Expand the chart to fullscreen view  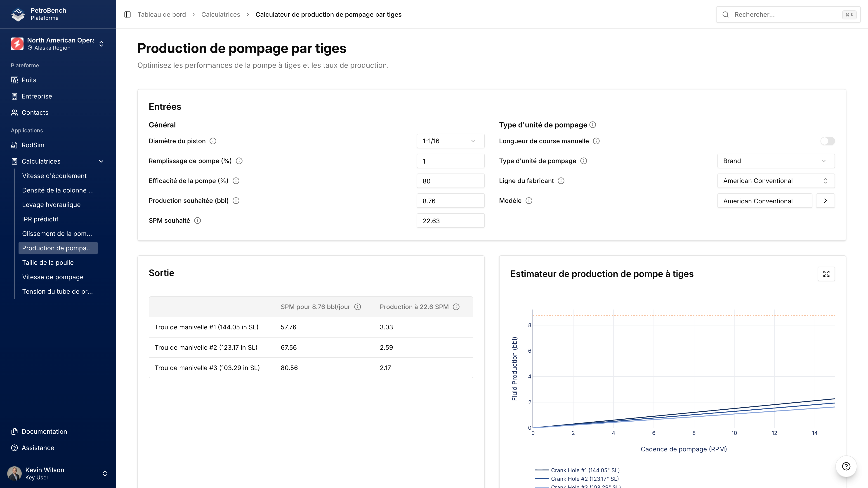tap(826, 273)
